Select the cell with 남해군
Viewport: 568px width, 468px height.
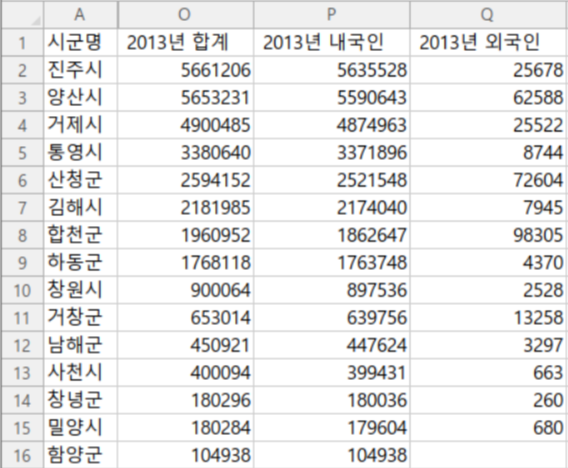click(x=80, y=346)
